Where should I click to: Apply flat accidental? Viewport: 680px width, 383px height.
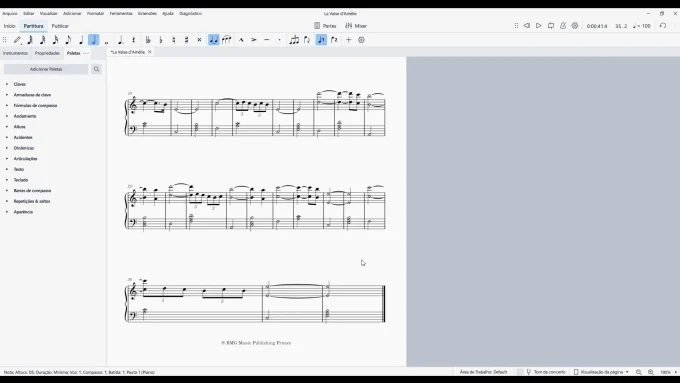click(161, 40)
